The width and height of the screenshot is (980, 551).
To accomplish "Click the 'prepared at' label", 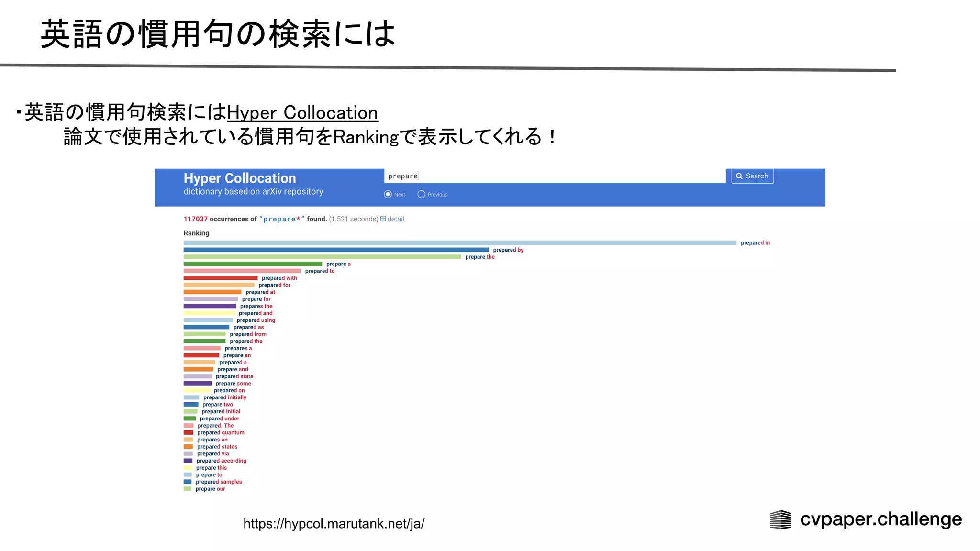I will [260, 292].
